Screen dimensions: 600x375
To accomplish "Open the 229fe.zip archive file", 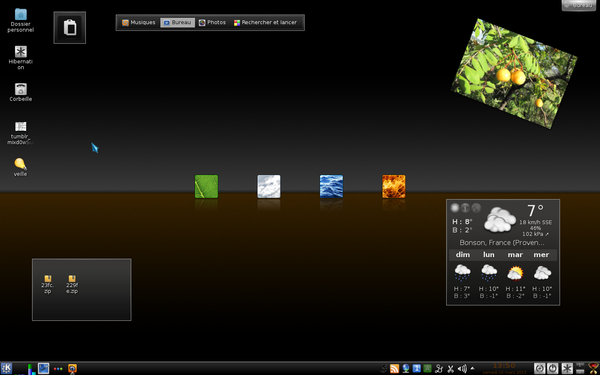I will tap(72, 284).
